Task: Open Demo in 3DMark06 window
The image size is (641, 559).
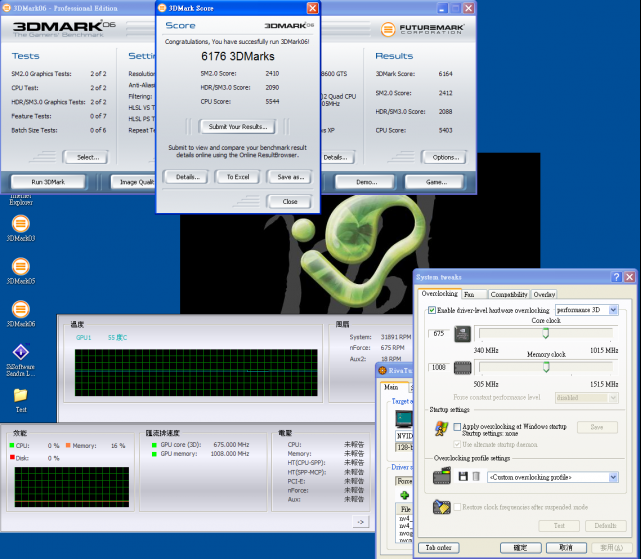Action: 365,182
